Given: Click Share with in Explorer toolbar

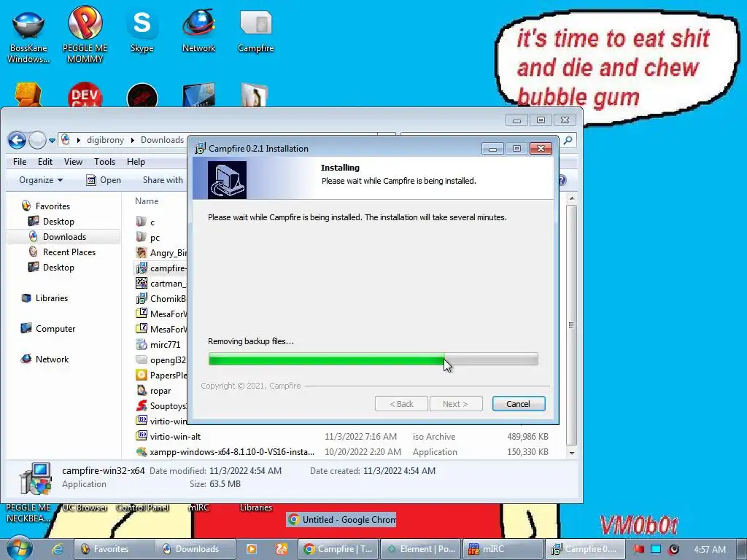Looking at the screenshot, I should pyautogui.click(x=163, y=180).
